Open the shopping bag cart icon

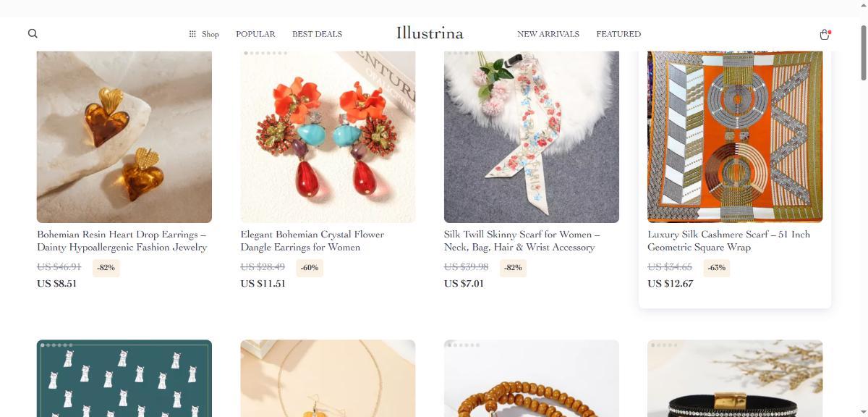click(x=824, y=34)
